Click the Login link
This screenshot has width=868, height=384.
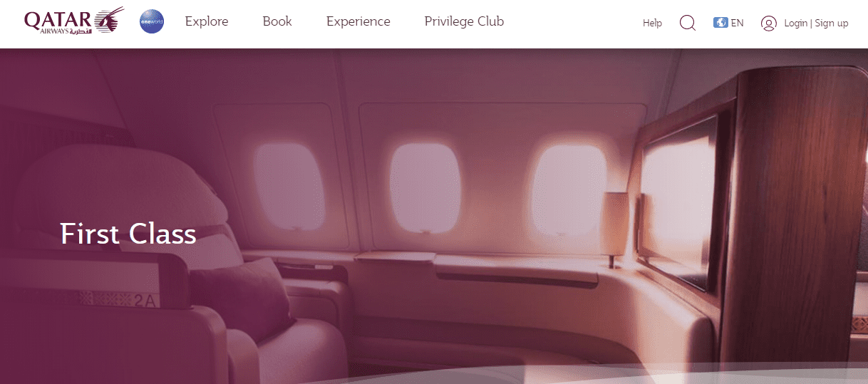pos(796,23)
